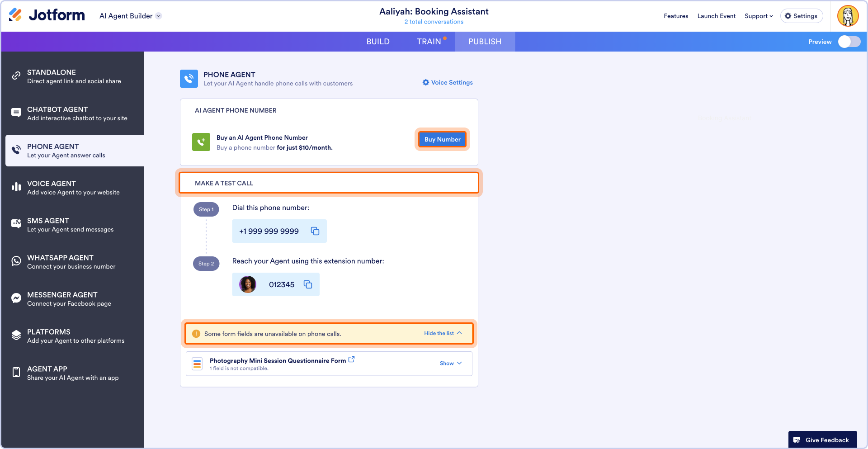Copy the agent extension number

coord(308,284)
